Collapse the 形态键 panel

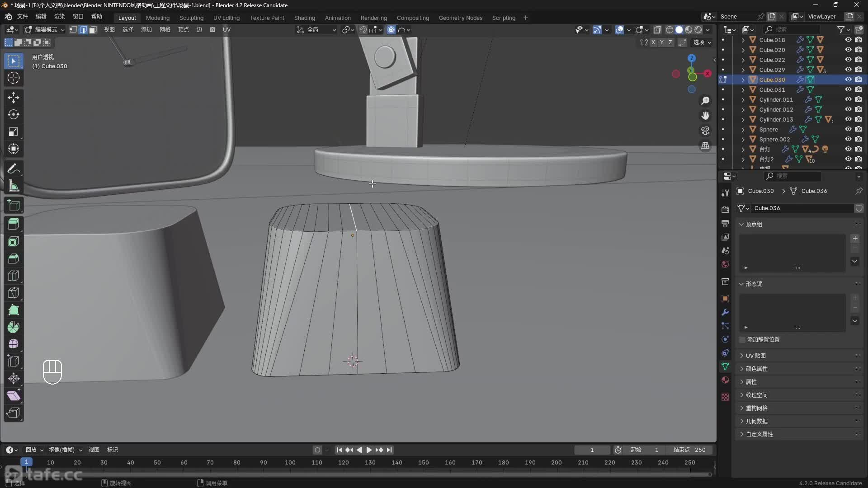click(741, 284)
